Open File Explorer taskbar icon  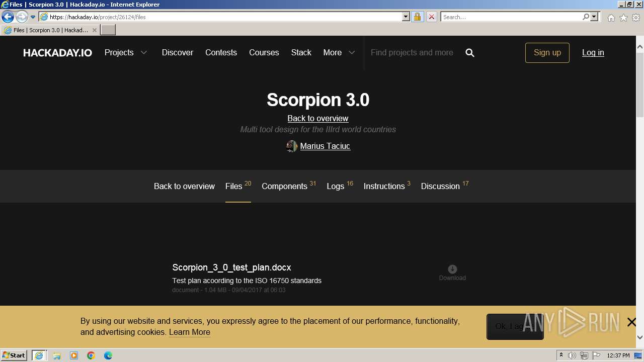coord(57,355)
